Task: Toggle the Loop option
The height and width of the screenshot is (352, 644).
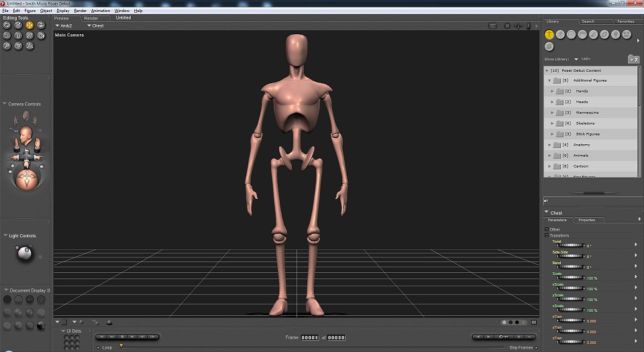Action: point(99,347)
